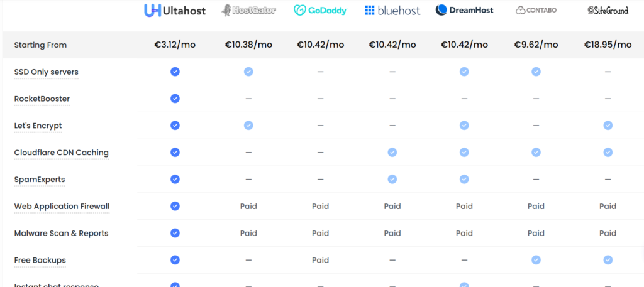Click Ultahost's RocketBooster checkmark
The image size is (644, 287).
tap(175, 99)
